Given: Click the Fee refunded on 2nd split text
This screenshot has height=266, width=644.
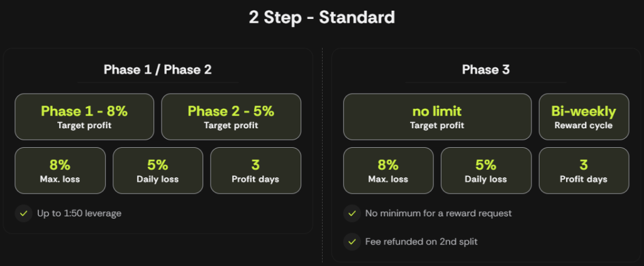Looking at the screenshot, I should click(x=421, y=241).
